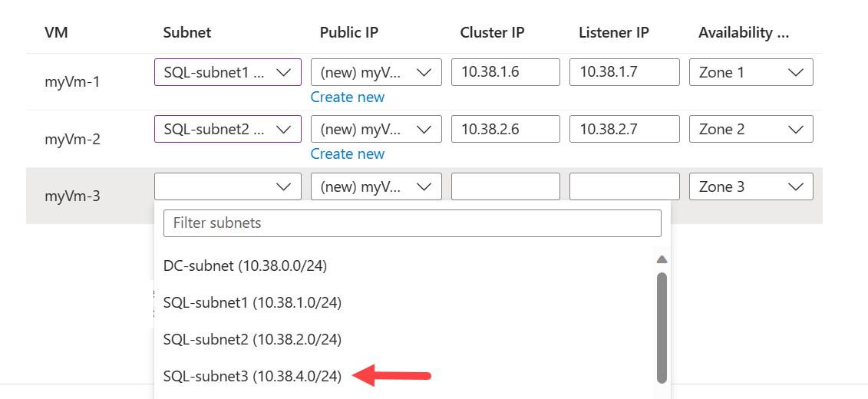Open the Public IP dropdown for myVm-3
The width and height of the screenshot is (868, 399).
coord(376,186)
